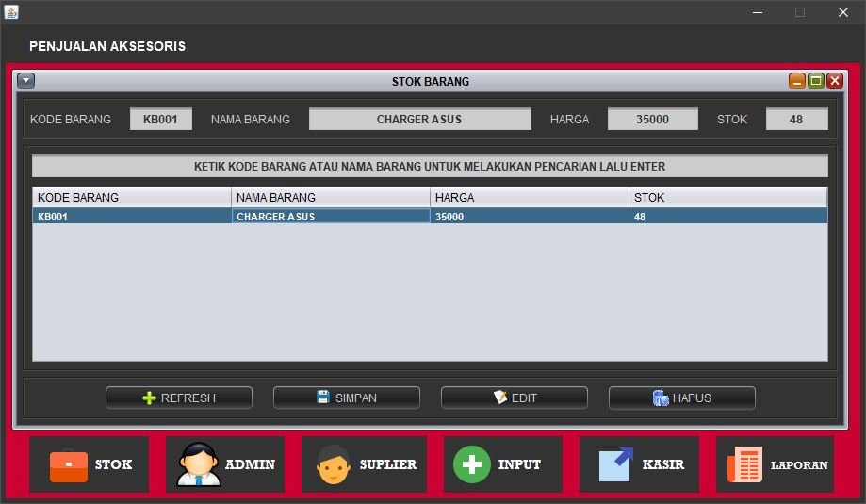The image size is (866, 504).
Task: Open the STOK BARANG window menu arrow
Action: 26,81
